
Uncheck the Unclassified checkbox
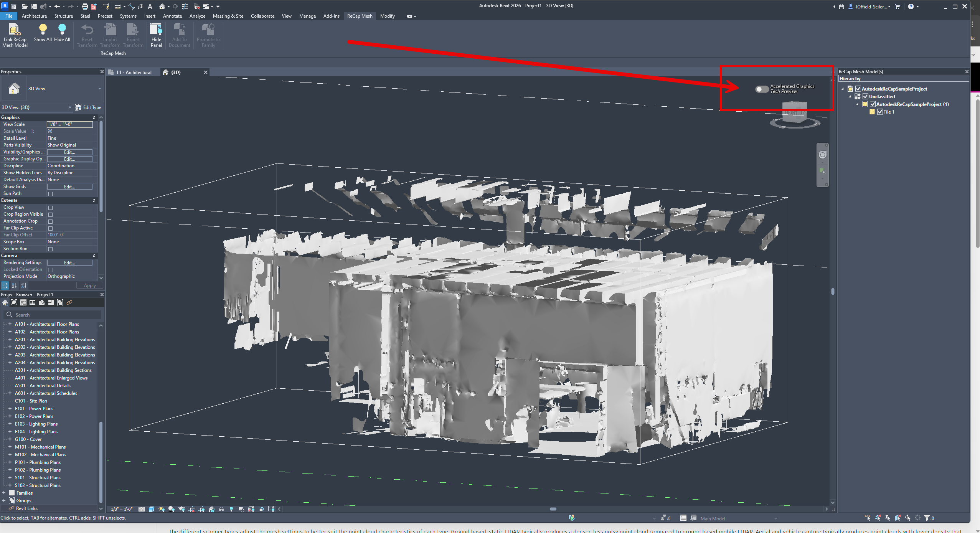point(865,97)
